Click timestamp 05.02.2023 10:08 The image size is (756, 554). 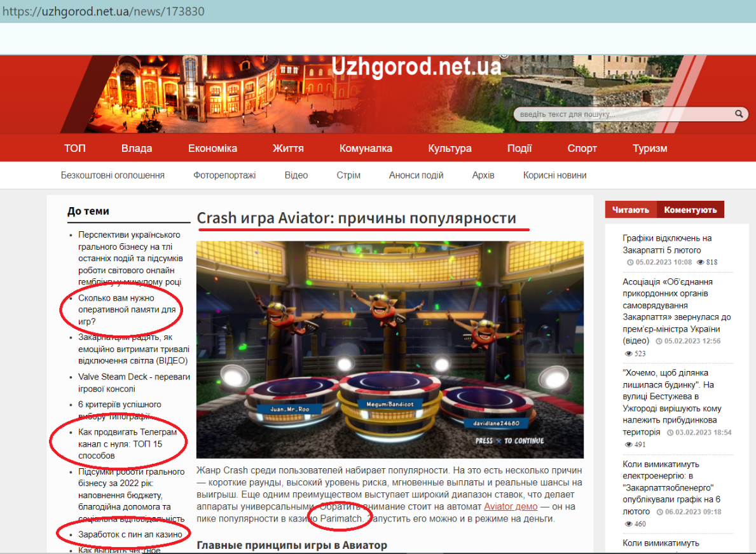tap(663, 262)
